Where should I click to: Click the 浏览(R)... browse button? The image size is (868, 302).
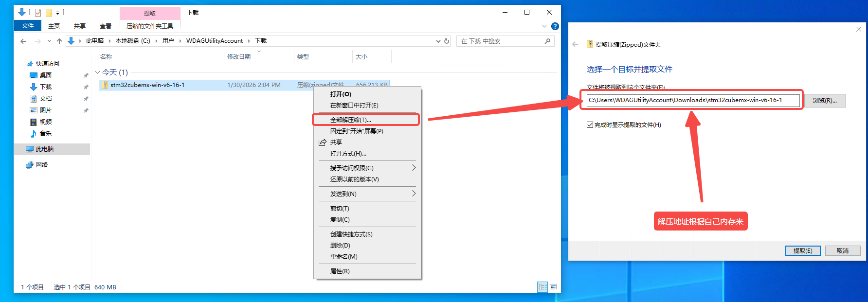coord(825,101)
